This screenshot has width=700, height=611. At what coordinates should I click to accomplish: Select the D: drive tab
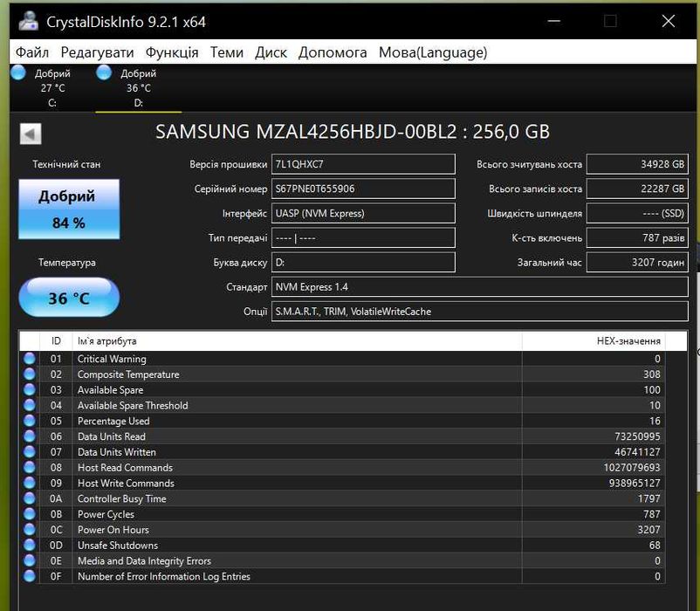point(139,87)
